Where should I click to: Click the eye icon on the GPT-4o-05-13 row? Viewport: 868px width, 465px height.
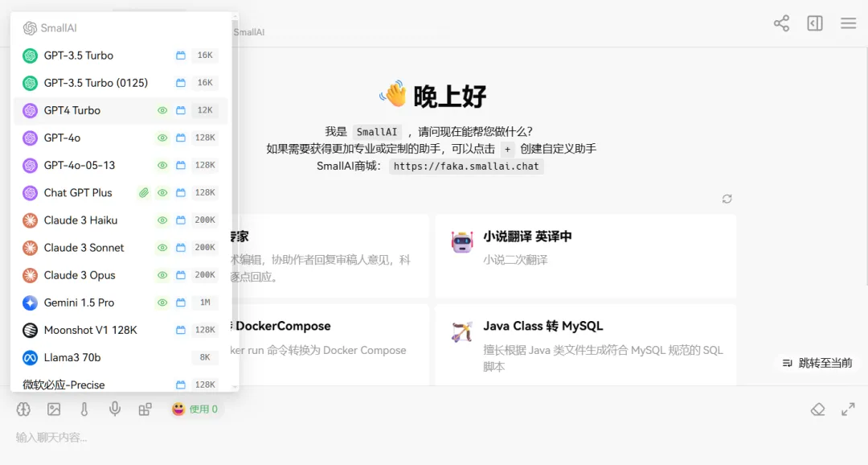(162, 165)
